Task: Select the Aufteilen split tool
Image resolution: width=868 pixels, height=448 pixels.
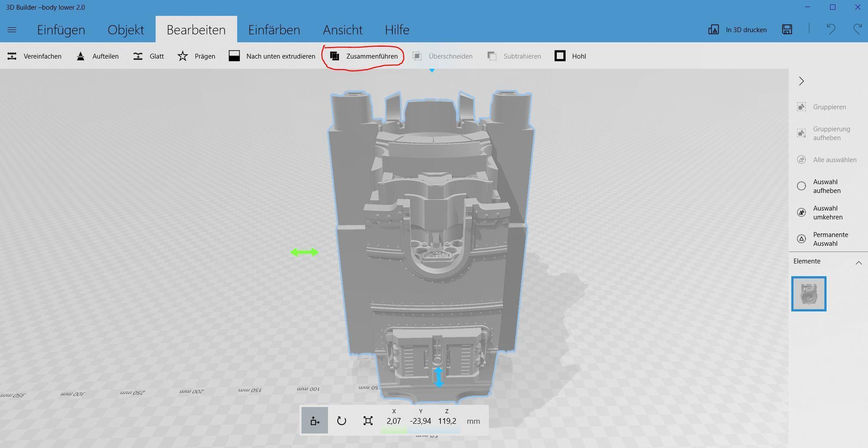Action: pos(97,56)
